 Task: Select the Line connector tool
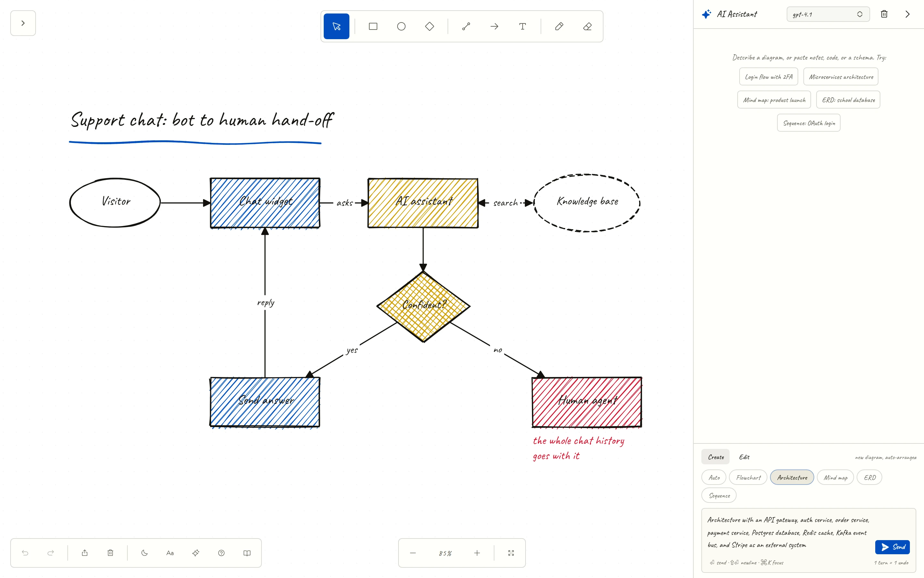click(466, 26)
